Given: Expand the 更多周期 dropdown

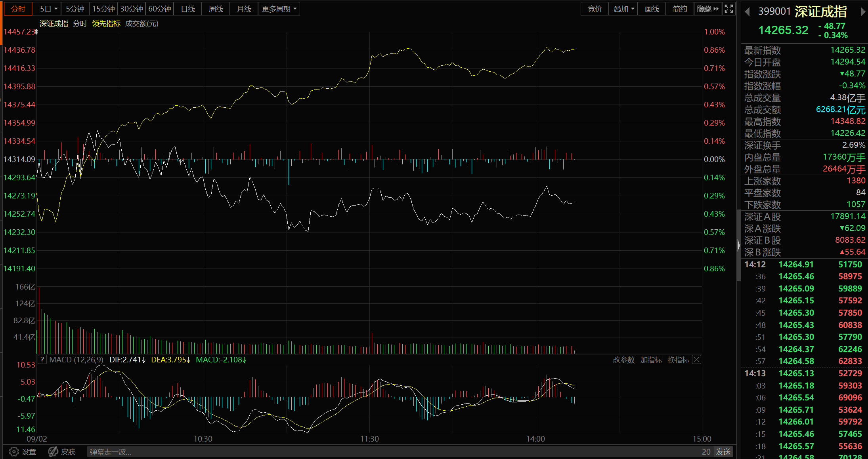Looking at the screenshot, I should [279, 9].
